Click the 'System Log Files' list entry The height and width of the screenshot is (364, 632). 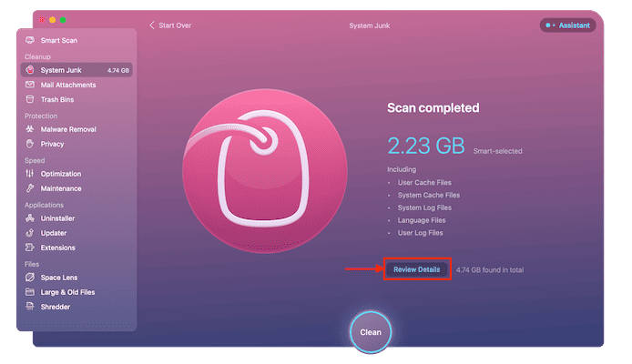(424, 207)
